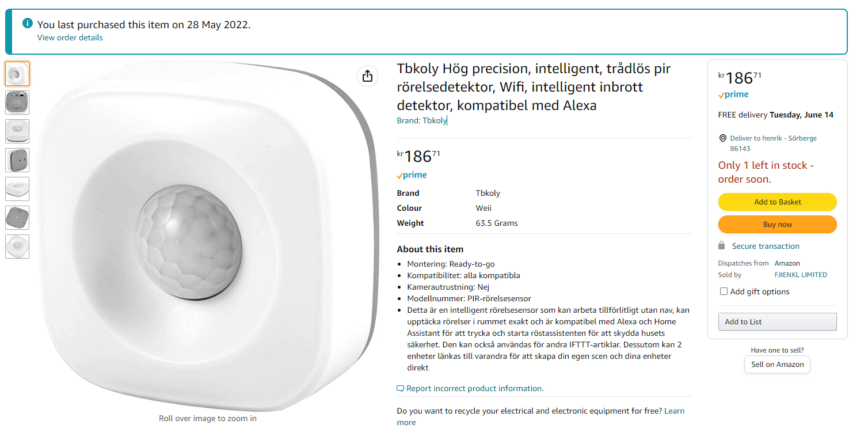Open the Tbkoly brand link
The width and height of the screenshot is (868, 447).
(435, 120)
